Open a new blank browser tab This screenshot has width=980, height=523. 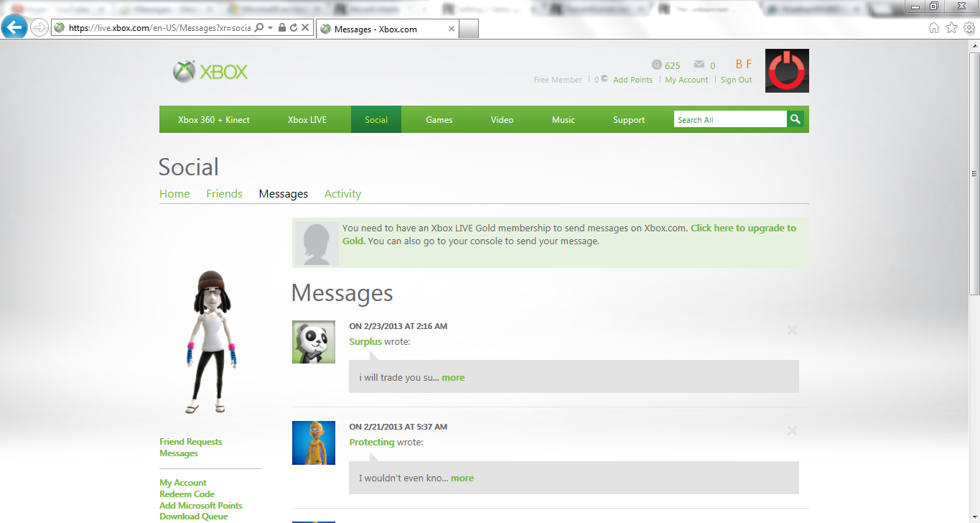(x=469, y=29)
